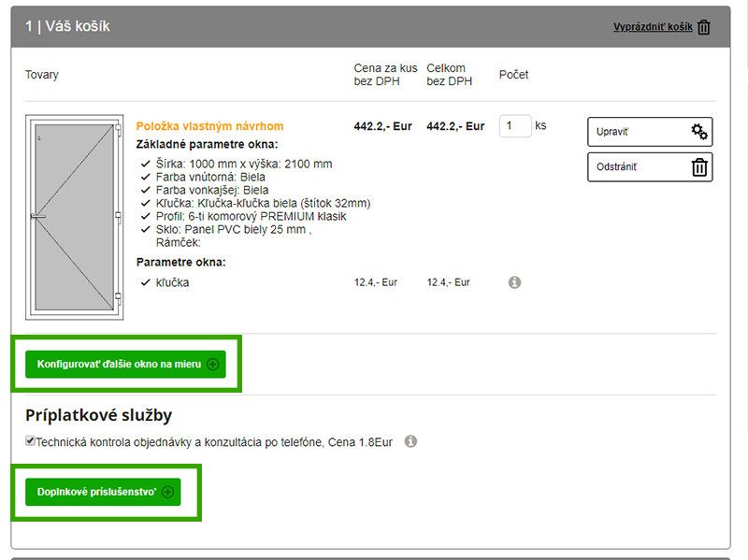Image resolution: width=748 pixels, height=560 pixels.
Task: Click the Príplatkové služby heading
Action: pyautogui.click(x=98, y=415)
